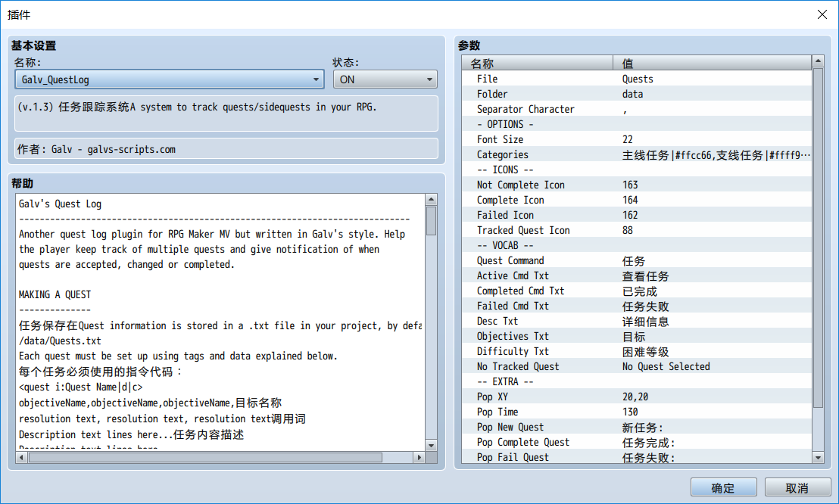The height and width of the screenshot is (504, 839).
Task: Select the Pop New Quest parameter
Action: [x=637, y=428]
